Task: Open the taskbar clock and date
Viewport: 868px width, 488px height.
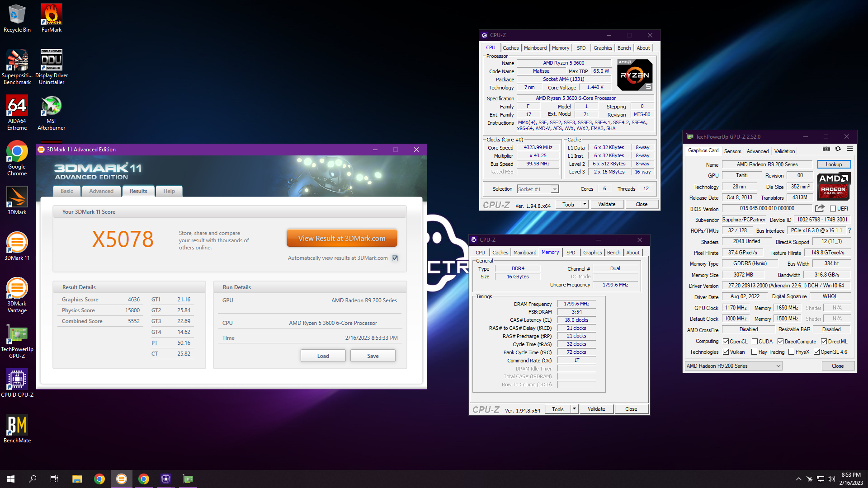Action: click(x=851, y=479)
